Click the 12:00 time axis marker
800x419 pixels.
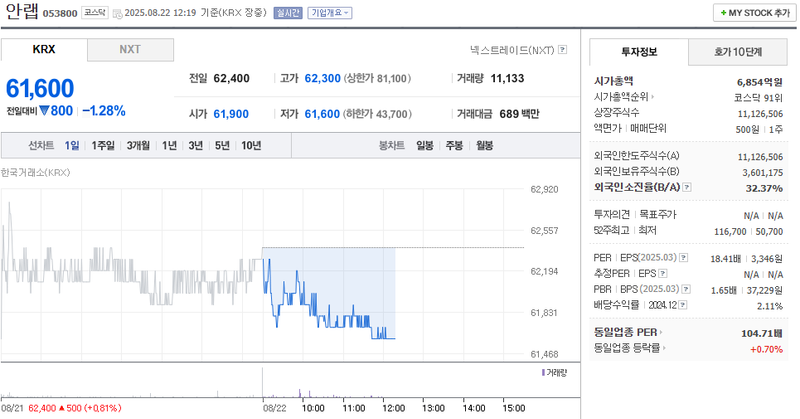coord(393,408)
